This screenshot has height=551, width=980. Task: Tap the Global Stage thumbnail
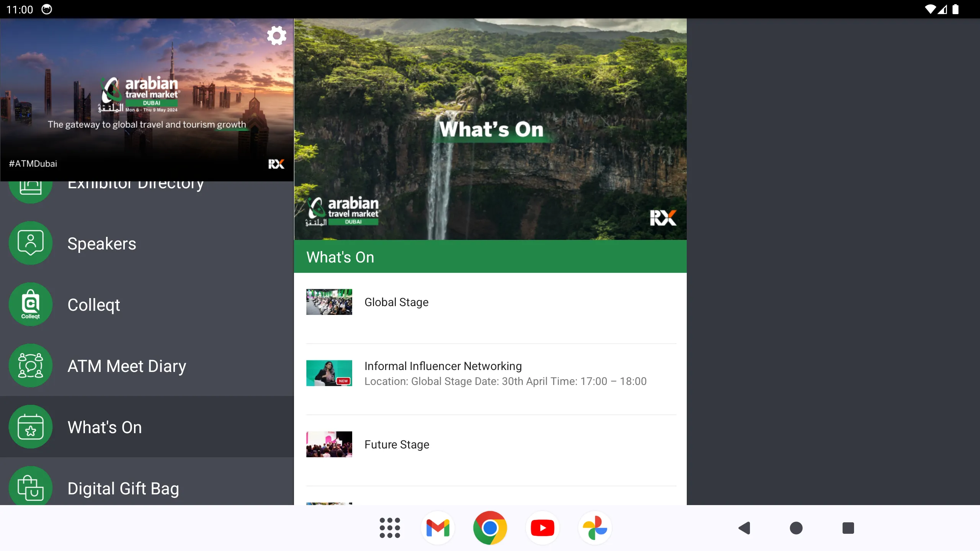tap(329, 302)
